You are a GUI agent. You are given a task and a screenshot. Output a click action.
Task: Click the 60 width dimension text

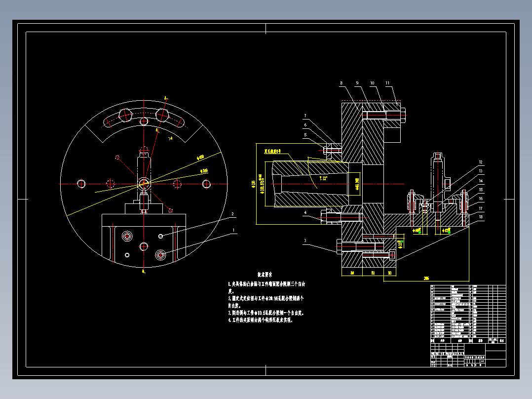tap(373, 273)
